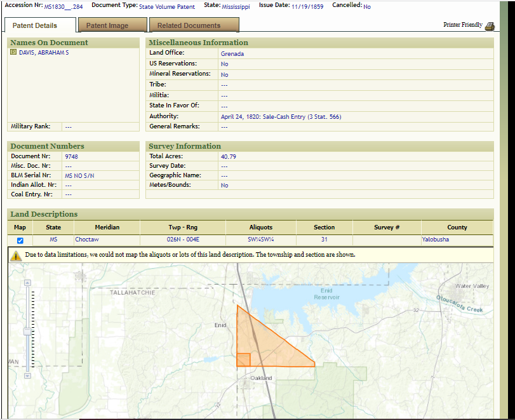Click the Printer Friendly text link

[462, 25]
